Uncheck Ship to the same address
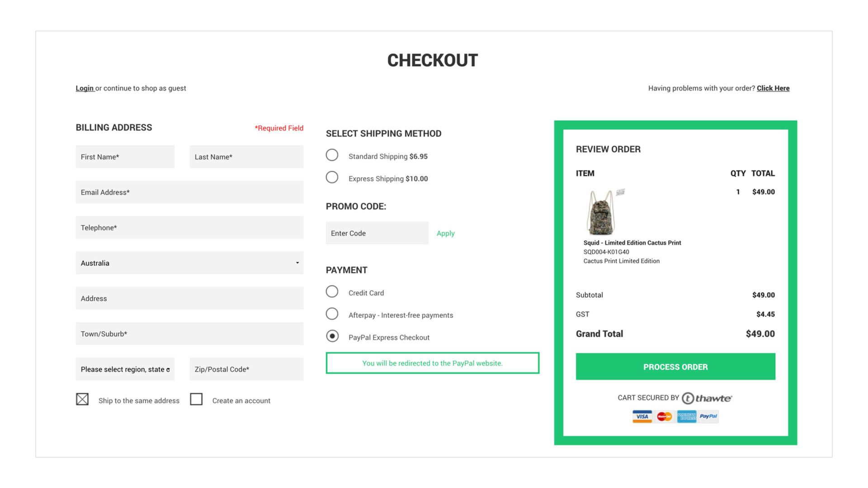This screenshot has width=868, height=488. [x=82, y=399]
